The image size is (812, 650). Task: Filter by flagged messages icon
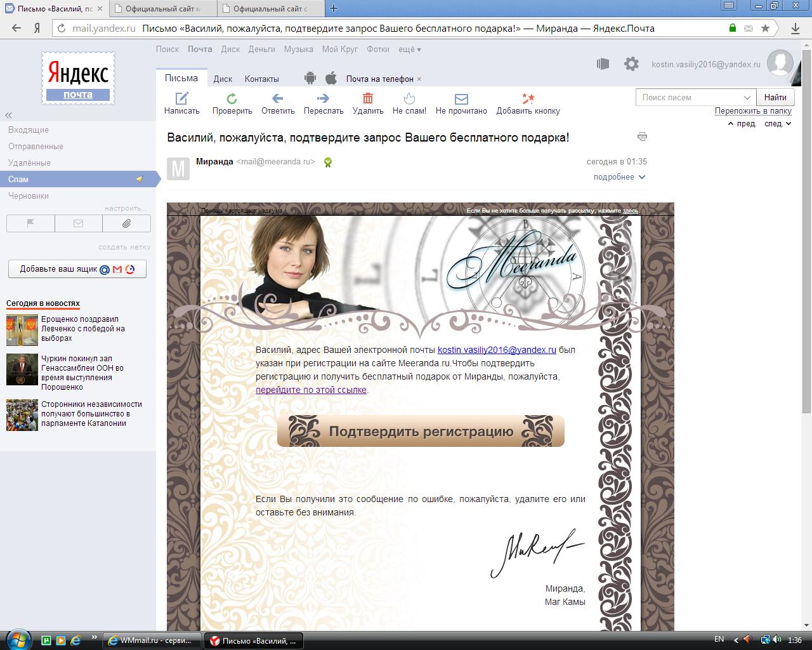click(x=30, y=223)
